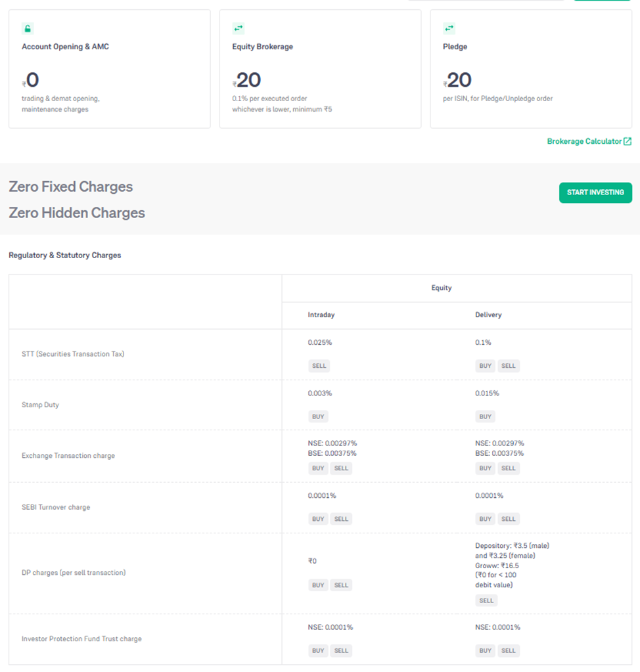Select SELL tag in STT Delivery cell

(x=509, y=366)
